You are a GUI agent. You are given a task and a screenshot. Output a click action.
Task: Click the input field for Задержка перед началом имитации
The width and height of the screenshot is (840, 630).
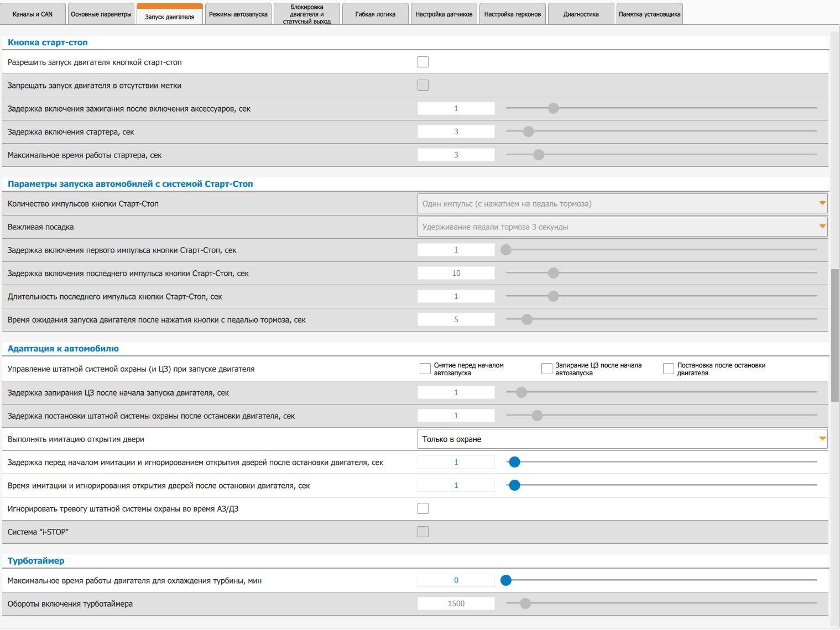[x=456, y=462]
